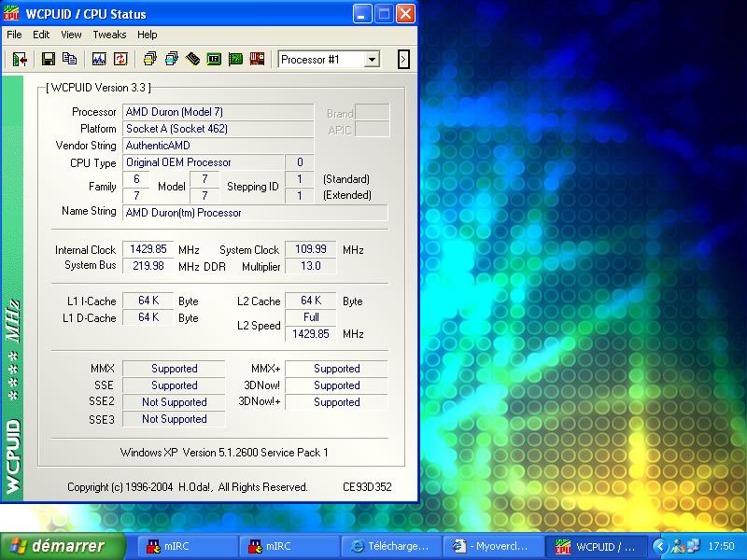
Task: Click the network connection tray icon
Action: [x=693, y=546]
